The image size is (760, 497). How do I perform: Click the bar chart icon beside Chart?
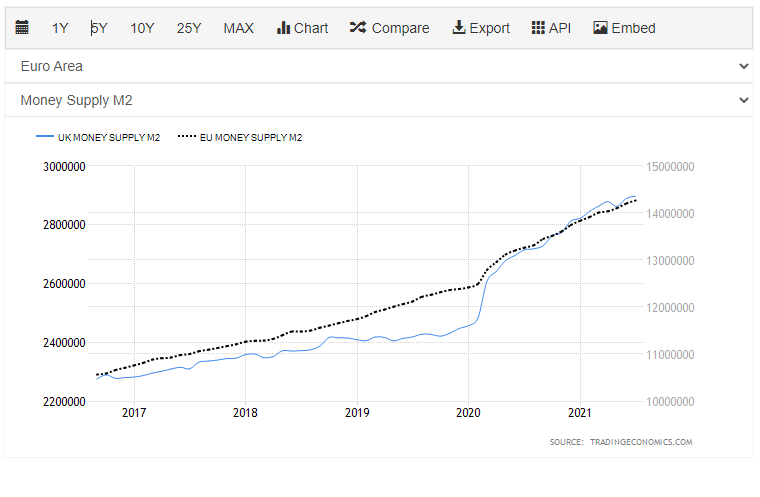(x=283, y=28)
